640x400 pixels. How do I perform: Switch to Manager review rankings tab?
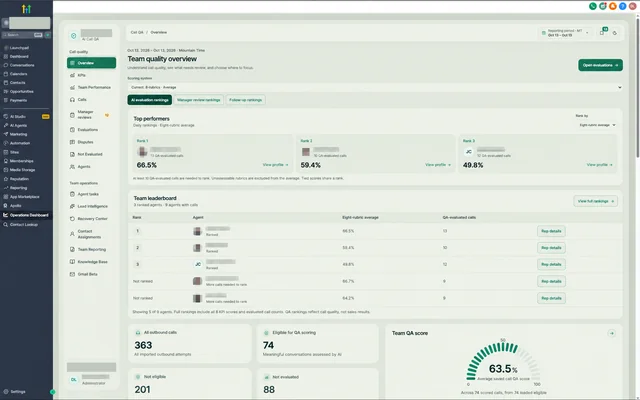coord(199,100)
